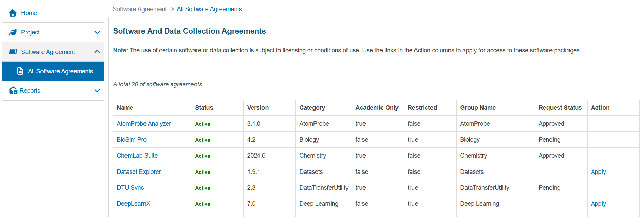The height and width of the screenshot is (217, 644).
Task: Open the Home menu item
Action: click(x=29, y=13)
